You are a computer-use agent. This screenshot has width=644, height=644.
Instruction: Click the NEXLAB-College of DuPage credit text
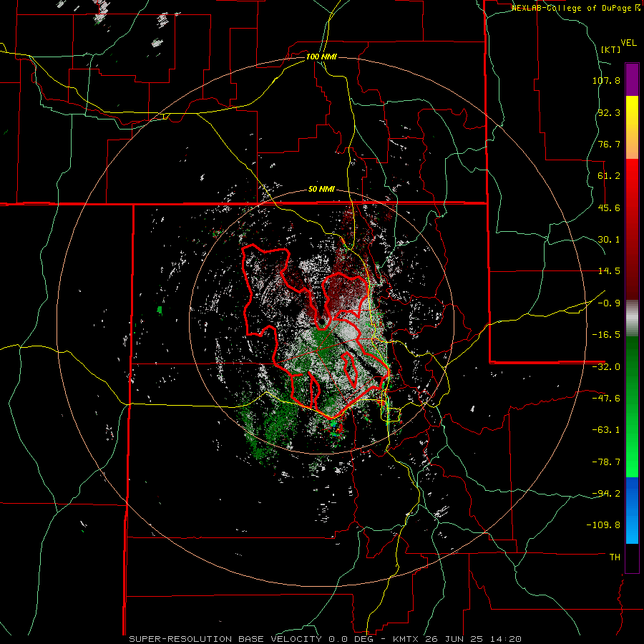571,8
